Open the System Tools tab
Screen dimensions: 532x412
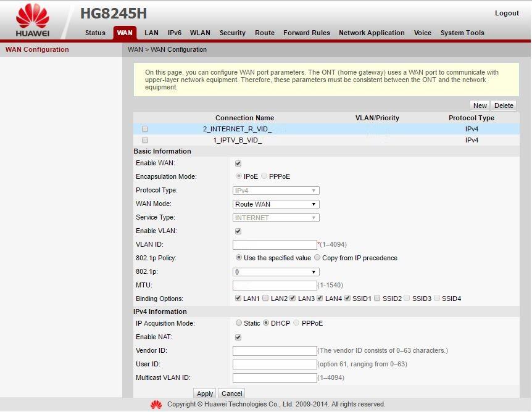click(x=462, y=33)
